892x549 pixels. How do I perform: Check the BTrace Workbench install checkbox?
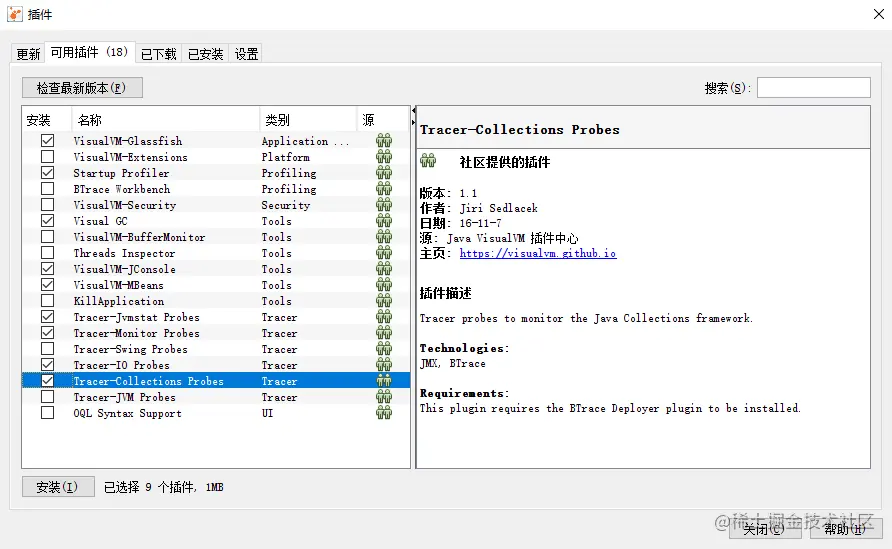(48, 188)
